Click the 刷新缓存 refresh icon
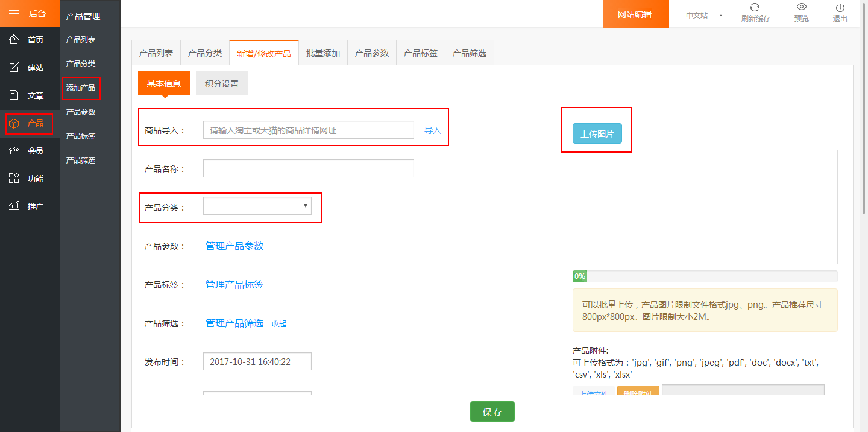Image resolution: width=868 pixels, height=432 pixels. pos(755,7)
